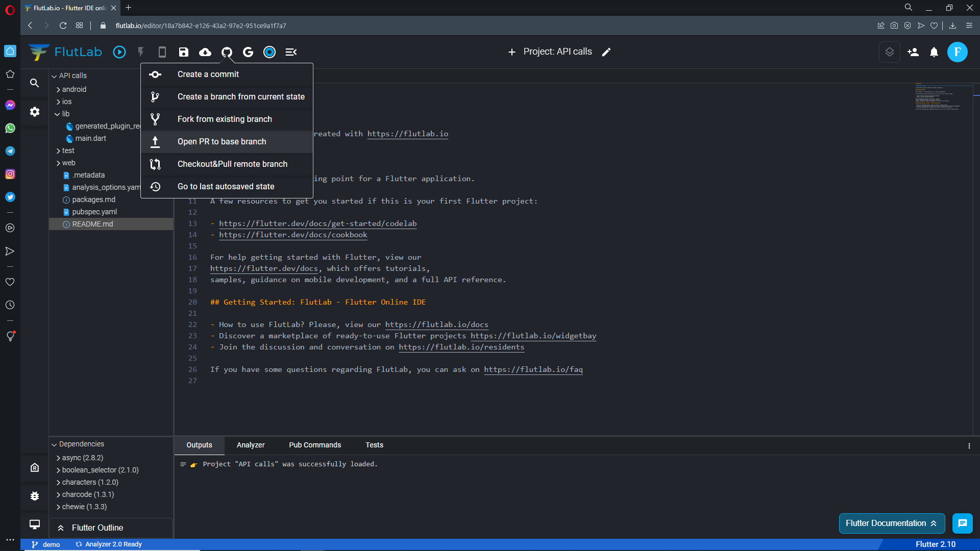The height and width of the screenshot is (551, 980).
Task: Collapse the Dependencies section
Action: (54, 444)
